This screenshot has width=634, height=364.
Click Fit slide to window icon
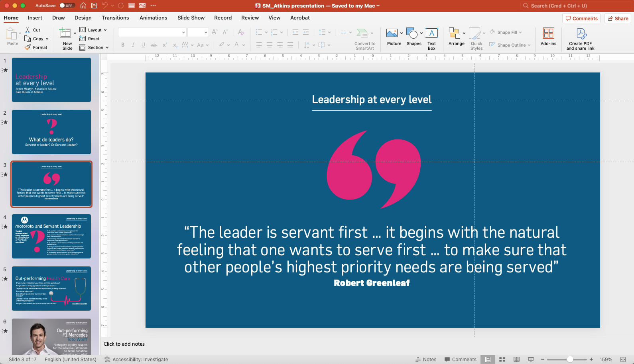pyautogui.click(x=623, y=359)
